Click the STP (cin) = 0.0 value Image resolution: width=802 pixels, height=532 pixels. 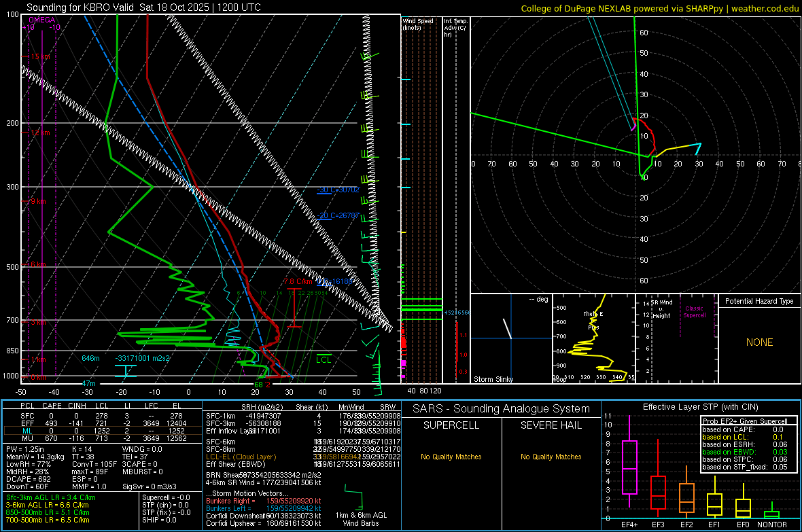(x=165, y=505)
